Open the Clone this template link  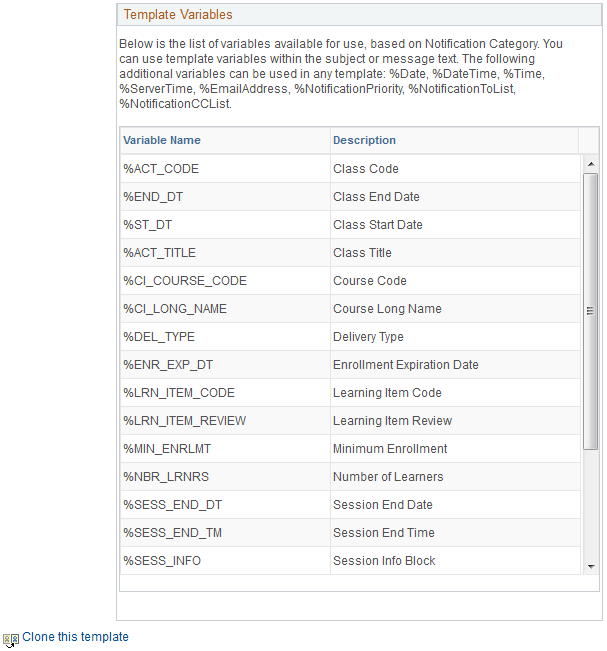pyautogui.click(x=75, y=637)
